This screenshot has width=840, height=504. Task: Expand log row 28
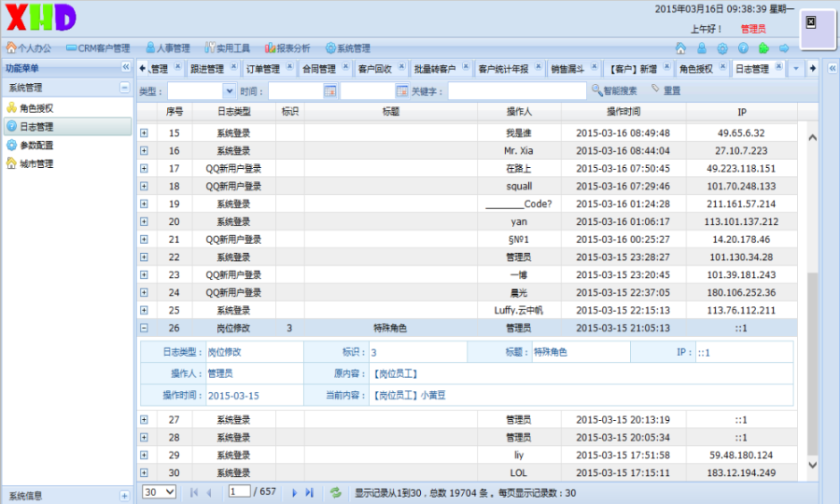(144, 437)
